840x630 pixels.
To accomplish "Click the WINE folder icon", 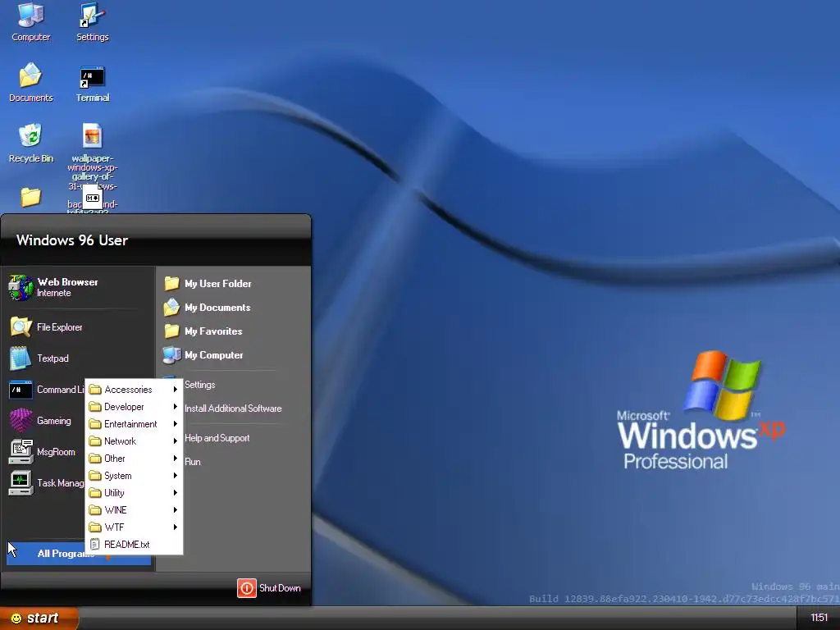I will pyautogui.click(x=95, y=509).
